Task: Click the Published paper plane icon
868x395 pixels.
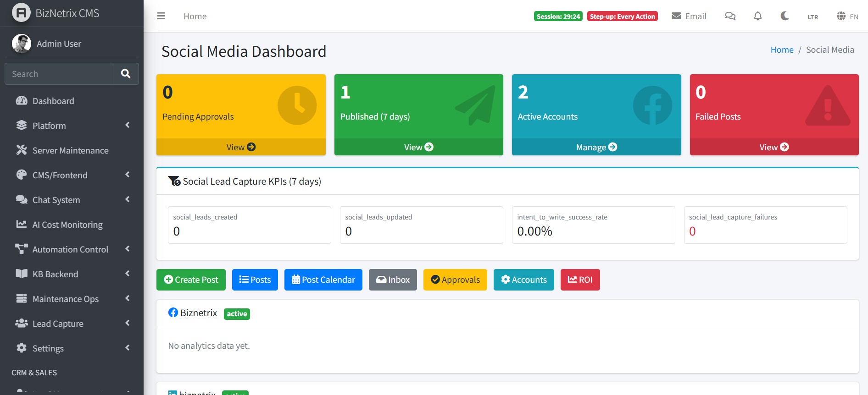Action: pyautogui.click(x=475, y=105)
